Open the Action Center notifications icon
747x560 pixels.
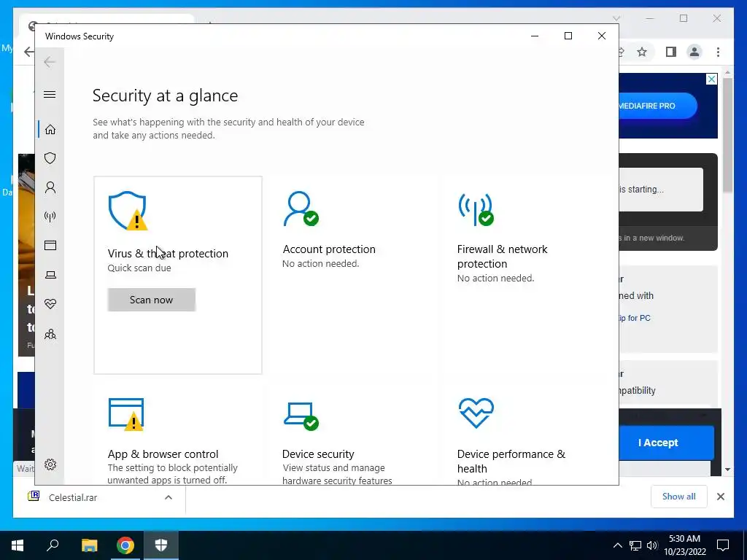pos(723,545)
